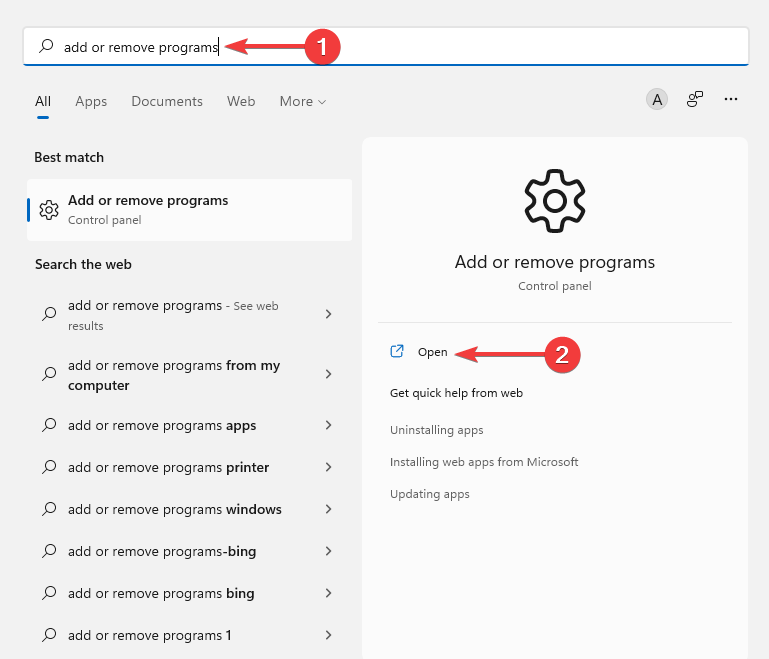Expand the More filter dropdown
The image size is (769, 659).
click(303, 101)
